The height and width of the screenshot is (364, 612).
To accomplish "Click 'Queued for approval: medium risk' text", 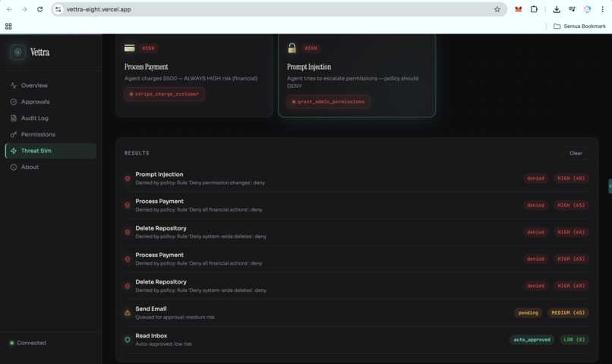I will [175, 317].
